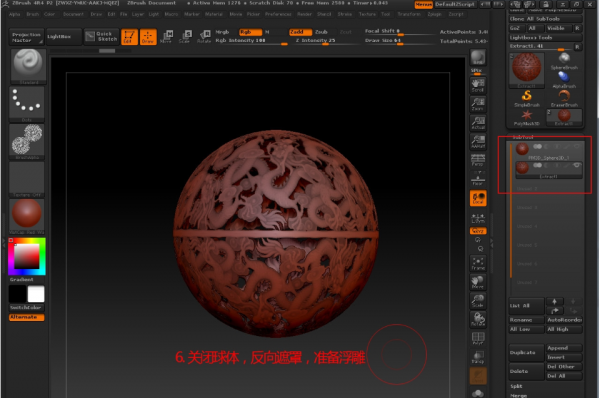Click the BPR render icon

[478, 58]
